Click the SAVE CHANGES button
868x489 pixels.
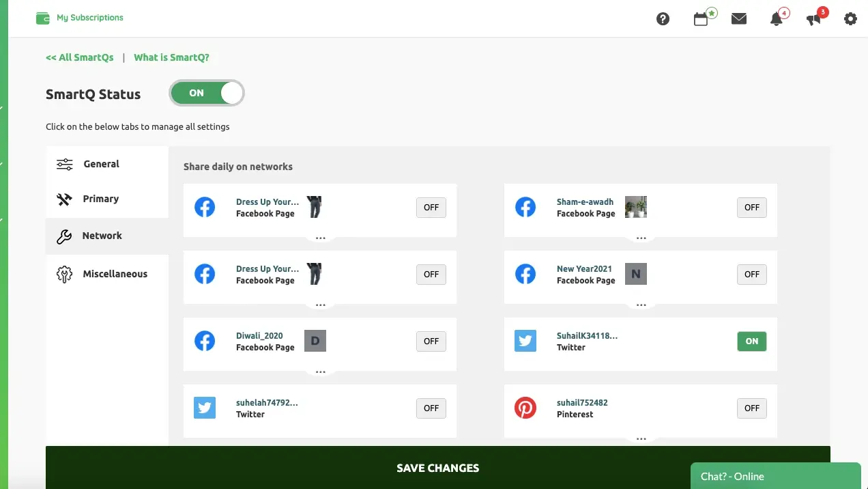pos(438,468)
